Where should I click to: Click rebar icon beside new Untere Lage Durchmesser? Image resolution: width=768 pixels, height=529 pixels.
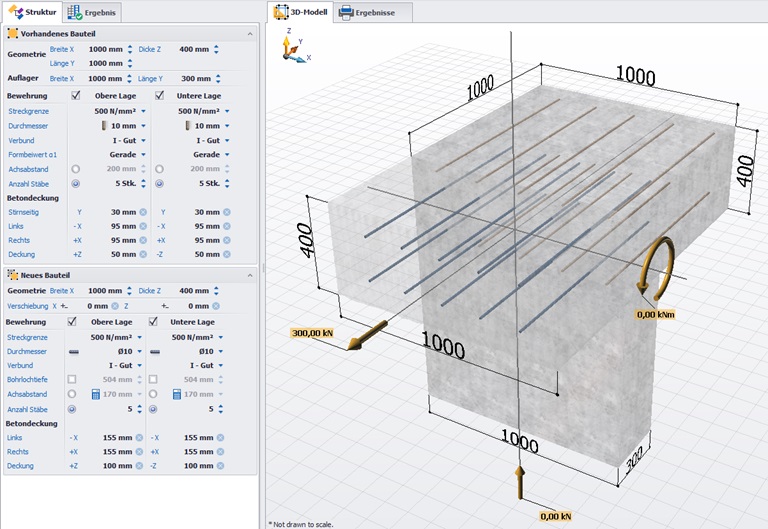point(155,352)
